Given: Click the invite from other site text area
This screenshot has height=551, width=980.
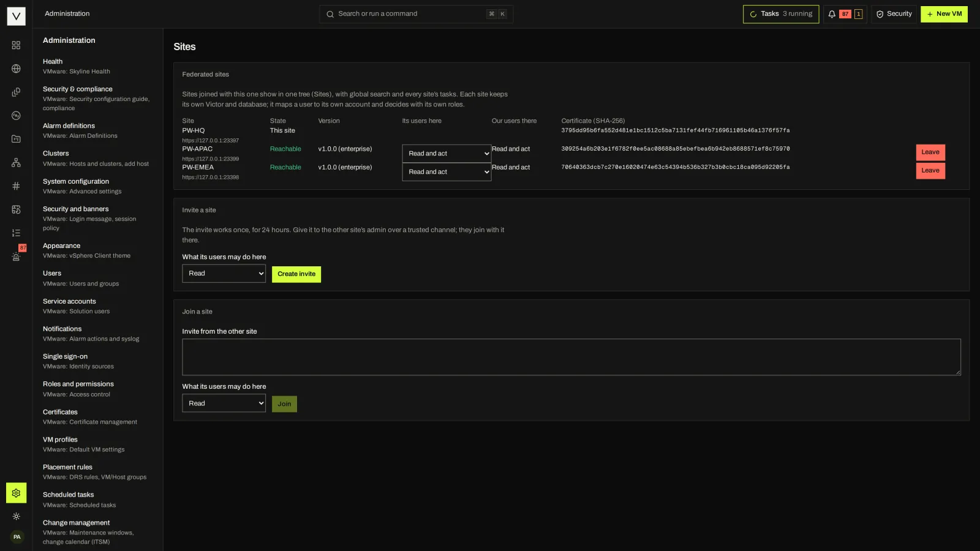Looking at the screenshot, I should [x=571, y=357].
